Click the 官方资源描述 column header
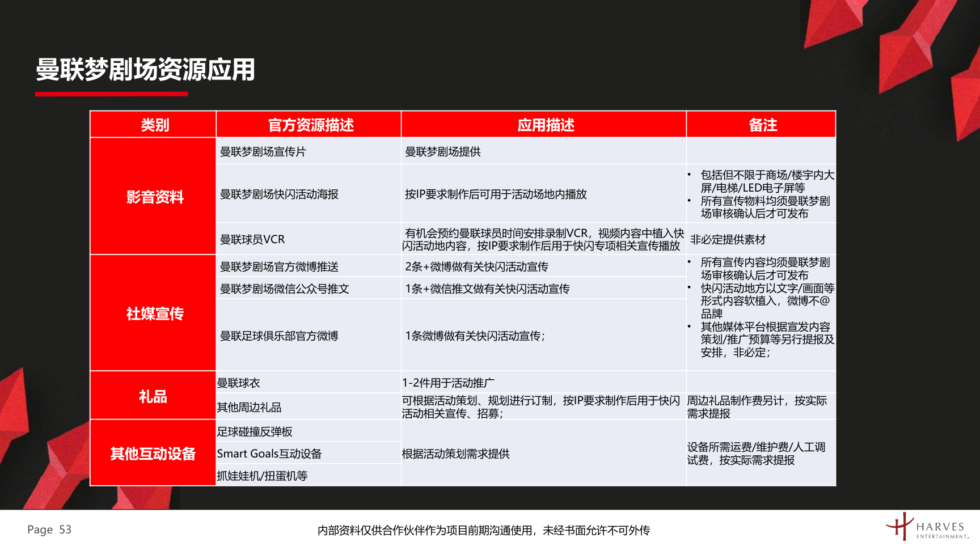The image size is (980, 551). click(x=309, y=124)
